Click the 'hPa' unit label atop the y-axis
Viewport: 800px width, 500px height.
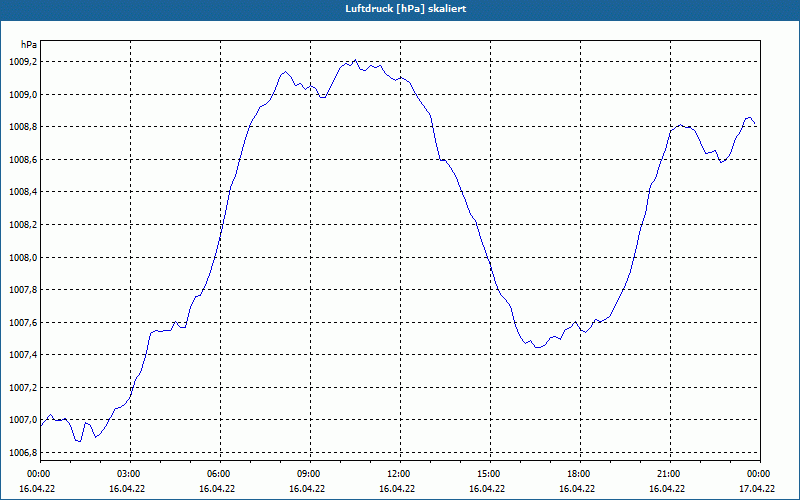[x=29, y=45]
